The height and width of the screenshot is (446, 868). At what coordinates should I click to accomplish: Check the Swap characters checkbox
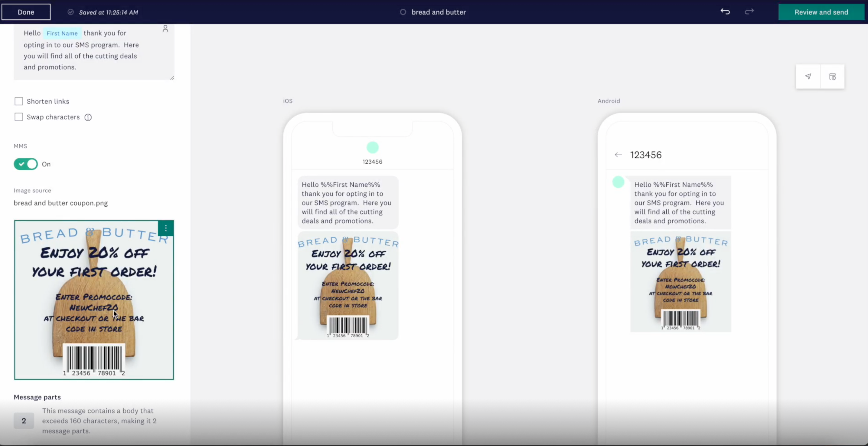(19, 117)
